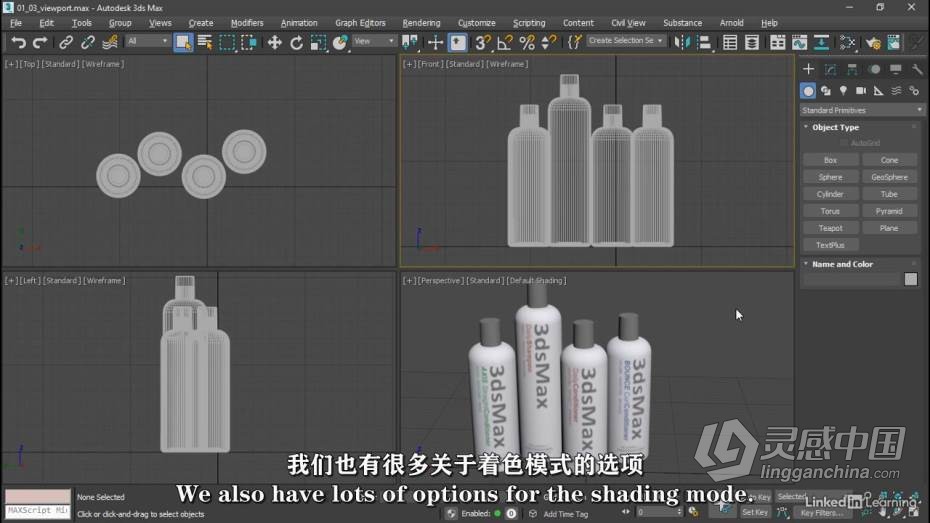The height and width of the screenshot is (523, 930).
Task: Select the Geometry category icon
Action: pyautogui.click(x=808, y=91)
